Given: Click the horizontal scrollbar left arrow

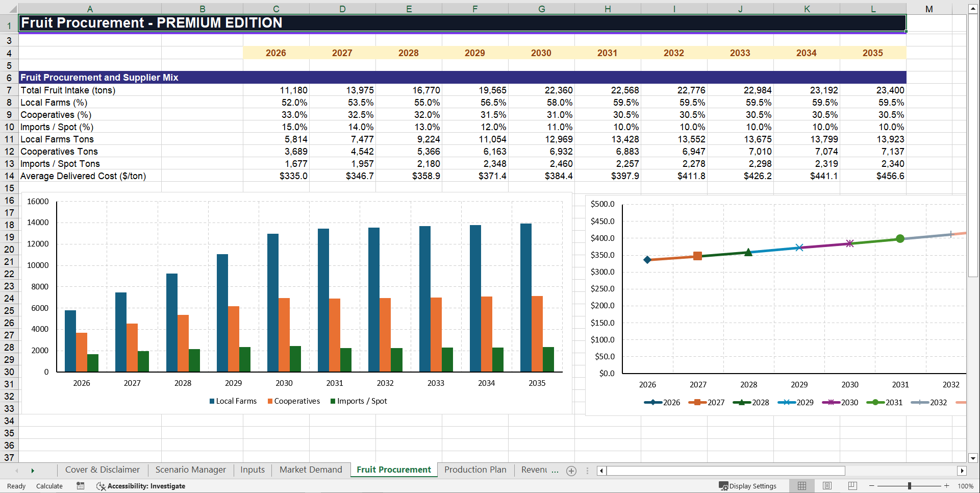Looking at the screenshot, I should (x=601, y=471).
